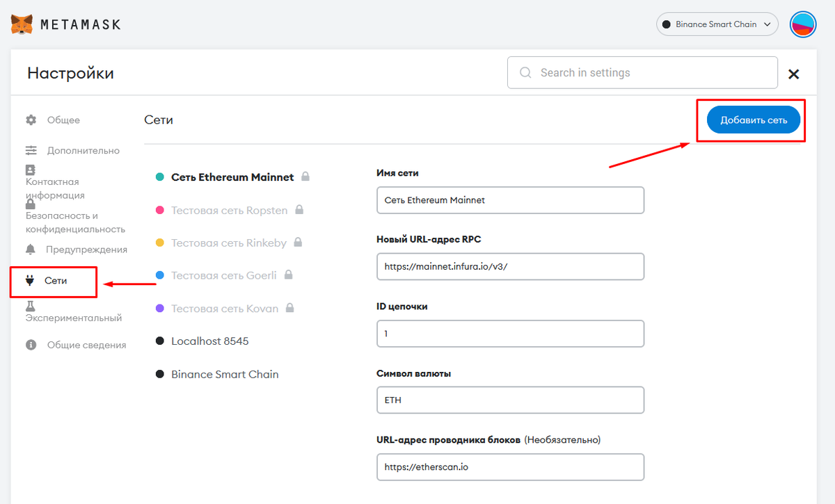The image size is (835, 504).
Task: Click the Новый URL-адрес RPC label
Action: pos(429,239)
